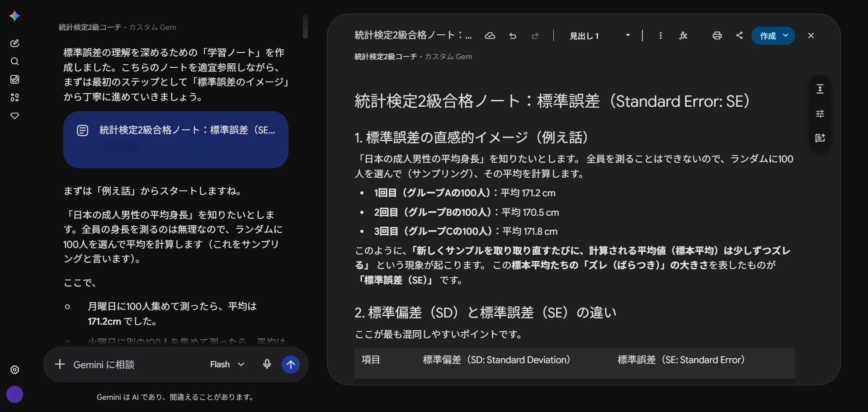Click the Gemini sparkle logo

(x=14, y=16)
